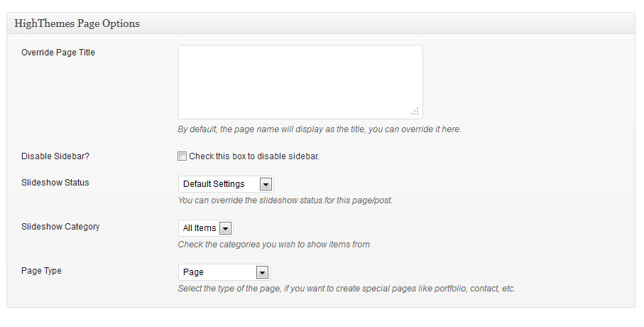
Task: Enable the Disable Sidebar checkbox
Action: [x=182, y=156]
